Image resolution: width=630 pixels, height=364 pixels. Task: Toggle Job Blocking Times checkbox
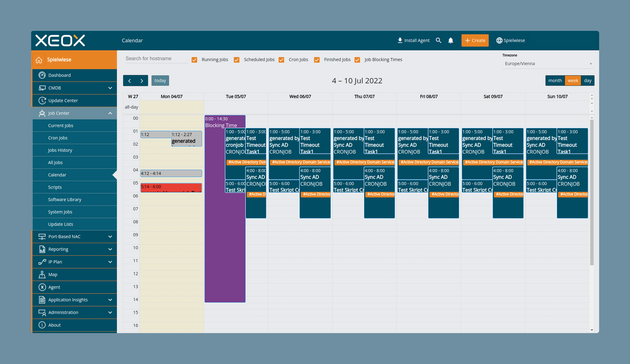357,60
